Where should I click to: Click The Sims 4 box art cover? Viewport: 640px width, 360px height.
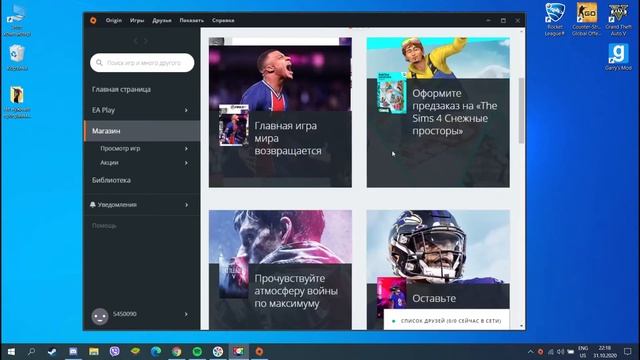point(391,93)
